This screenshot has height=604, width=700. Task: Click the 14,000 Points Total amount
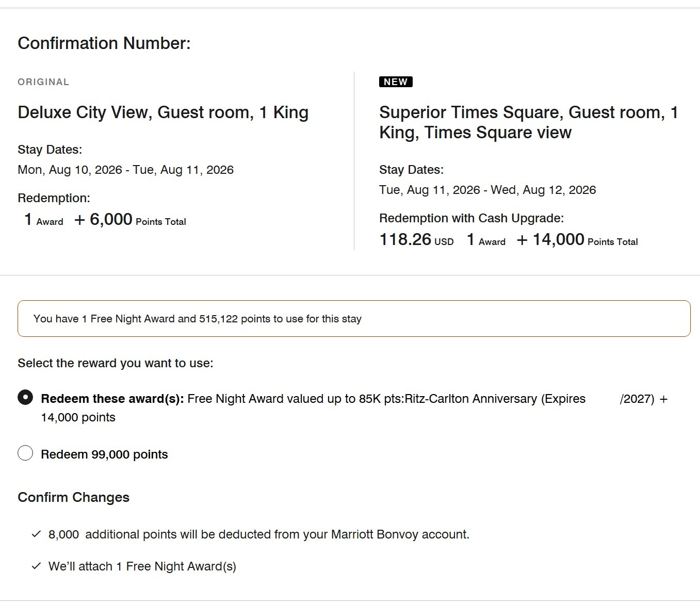577,240
